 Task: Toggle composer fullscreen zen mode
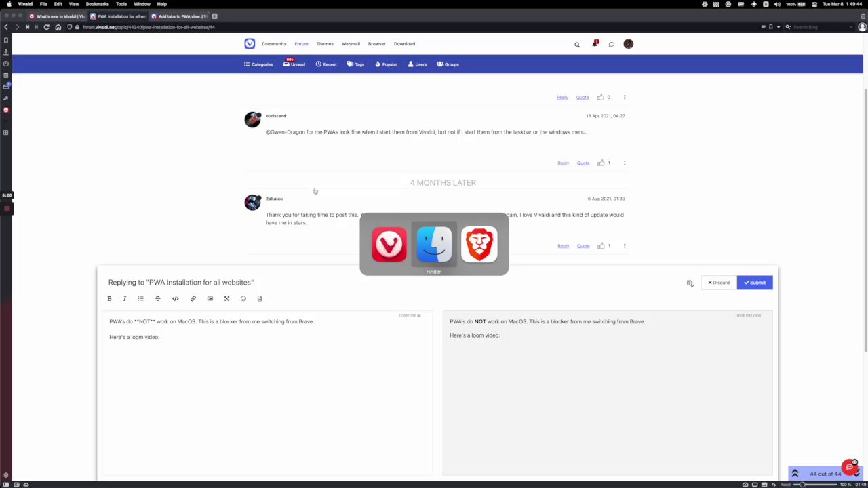pyautogui.click(x=227, y=298)
